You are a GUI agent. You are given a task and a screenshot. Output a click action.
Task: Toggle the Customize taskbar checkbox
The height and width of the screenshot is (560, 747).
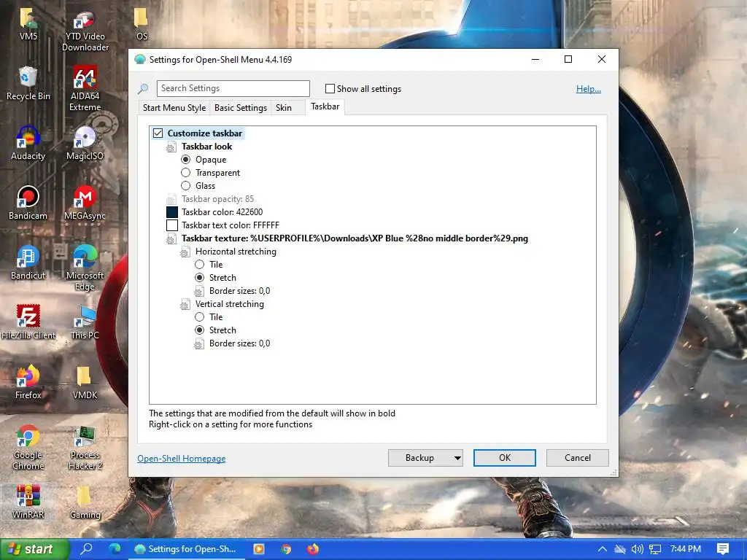158,133
